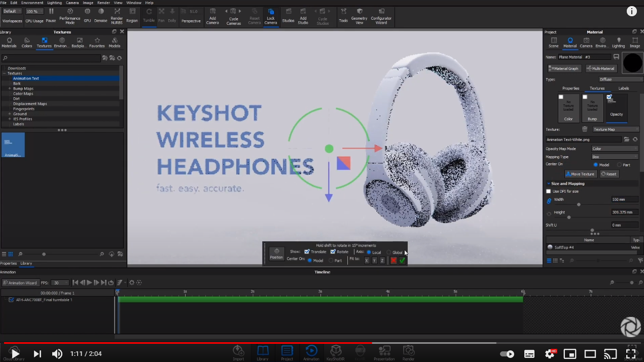Open the YouTube info icon
This screenshot has width=644, height=362.
point(631,11)
